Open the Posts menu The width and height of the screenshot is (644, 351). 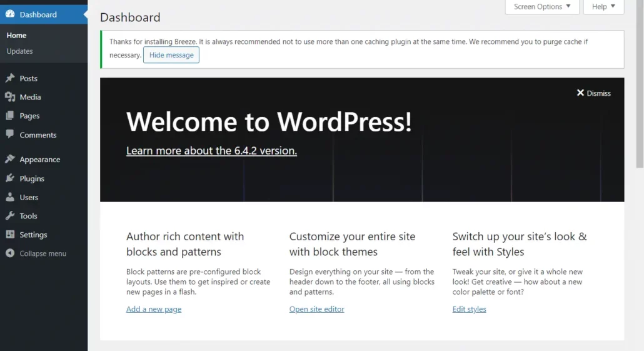(x=28, y=78)
